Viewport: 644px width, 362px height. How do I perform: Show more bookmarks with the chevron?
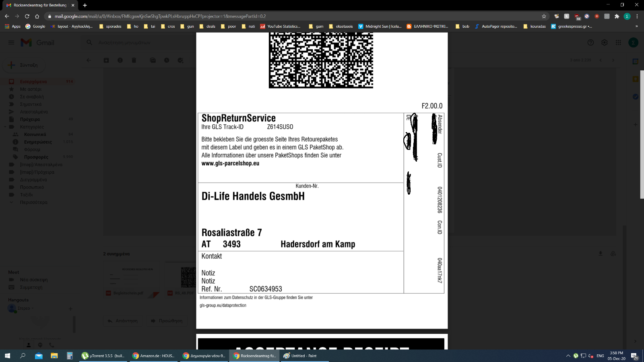click(x=636, y=26)
